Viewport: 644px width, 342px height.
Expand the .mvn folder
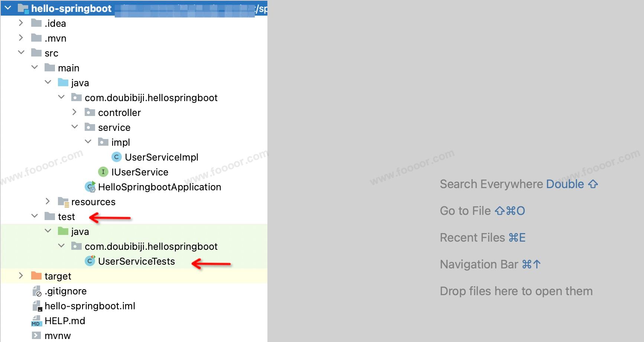coord(21,38)
